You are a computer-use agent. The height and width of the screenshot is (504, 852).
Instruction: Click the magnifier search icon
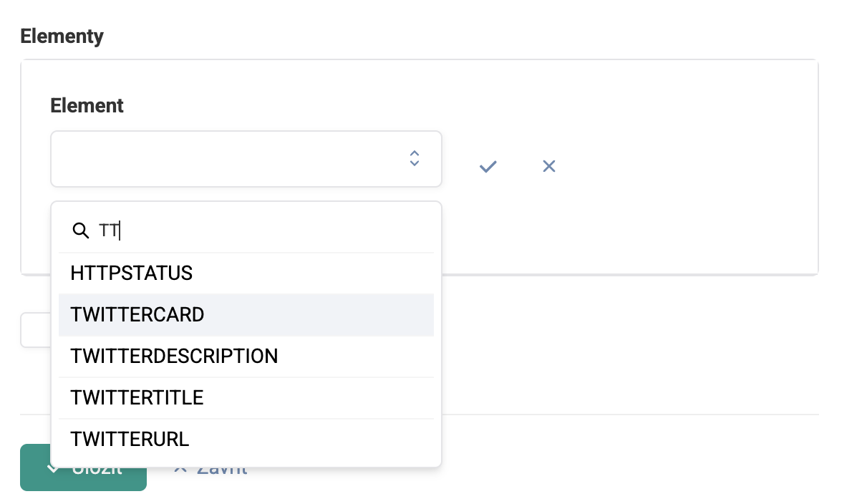click(80, 231)
